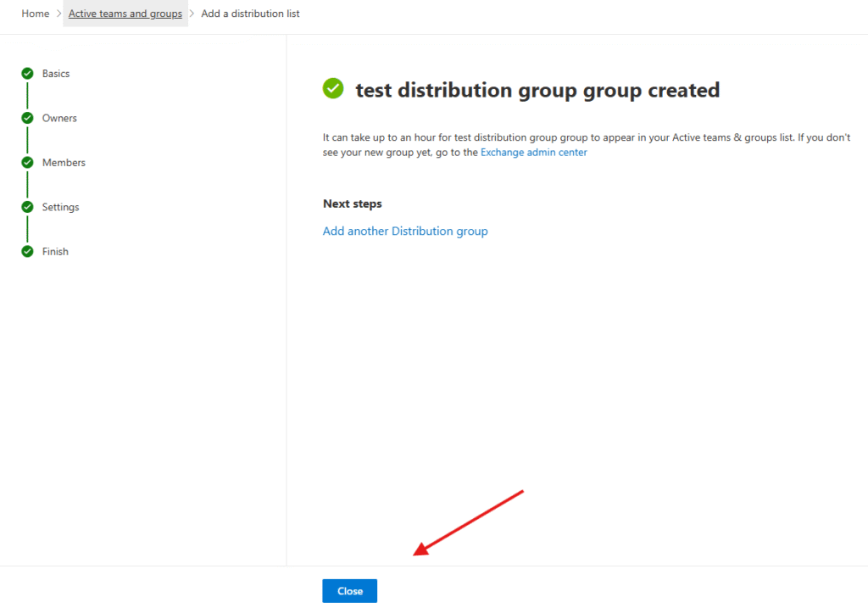Jump to the Members step label

(x=64, y=163)
